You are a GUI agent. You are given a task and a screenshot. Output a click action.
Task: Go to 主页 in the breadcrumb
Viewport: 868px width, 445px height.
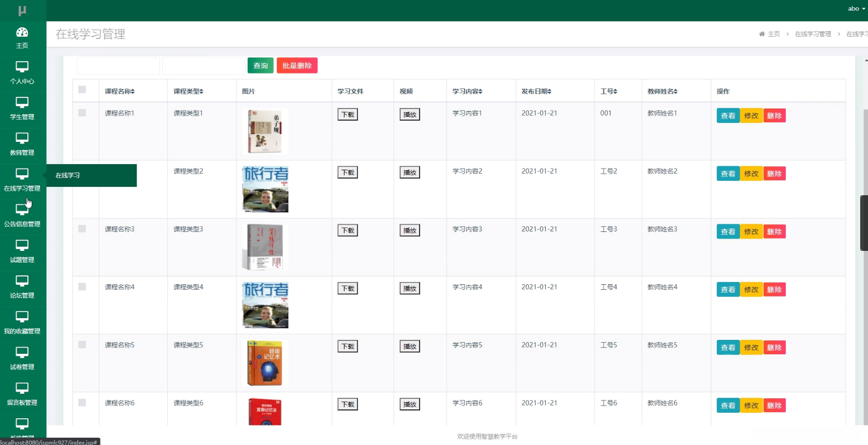[774, 34]
